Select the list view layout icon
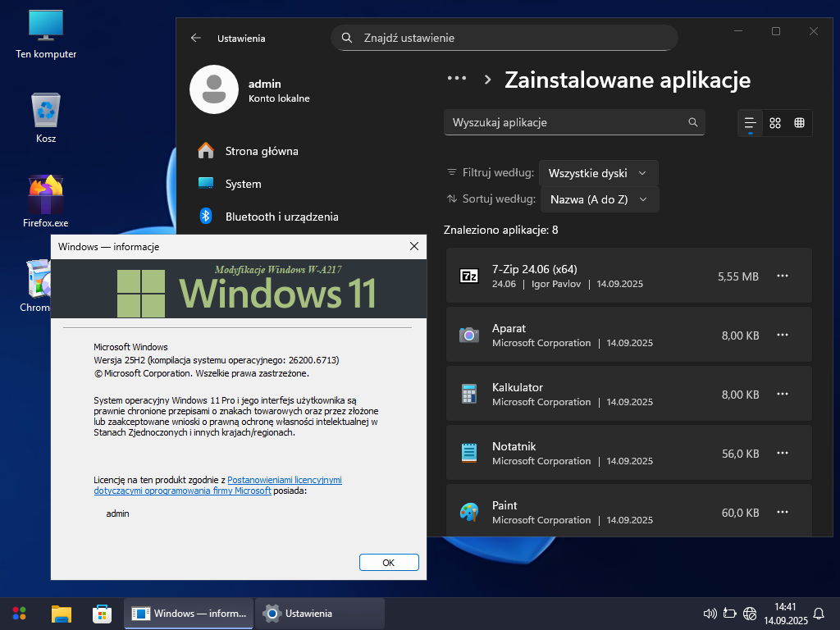 (x=750, y=123)
